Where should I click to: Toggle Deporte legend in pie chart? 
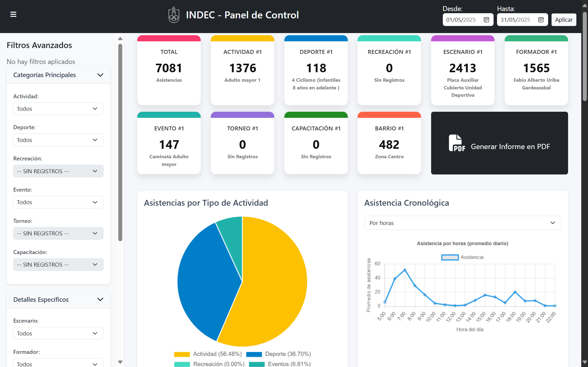279,354
